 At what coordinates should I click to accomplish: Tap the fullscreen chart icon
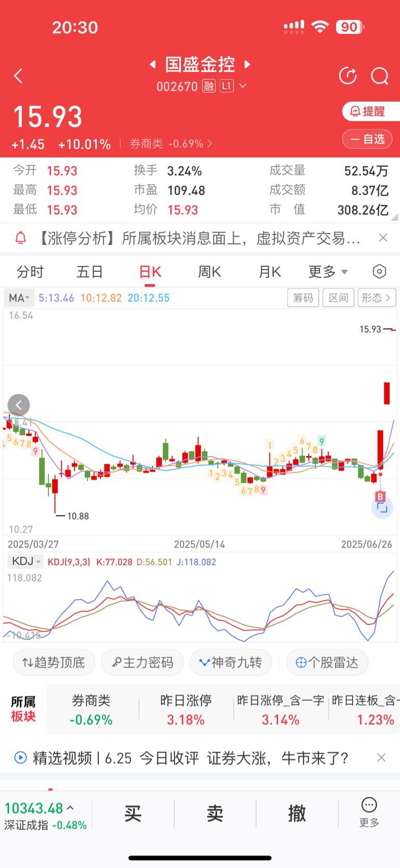point(382,508)
